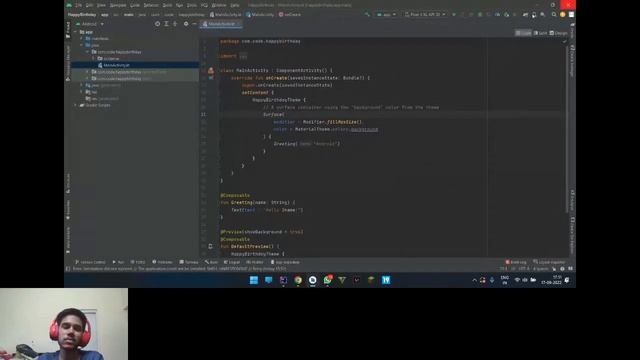640x360 pixels.
Task: Open WhatsApp from the taskbar
Action: click(x=327, y=280)
